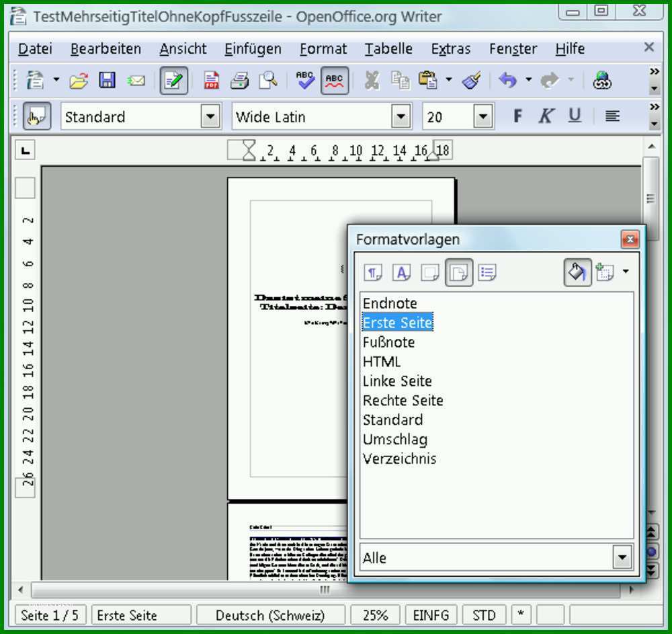This screenshot has height=634, width=672.
Task: Run Spelling and Grammar check icon
Action: point(304,80)
